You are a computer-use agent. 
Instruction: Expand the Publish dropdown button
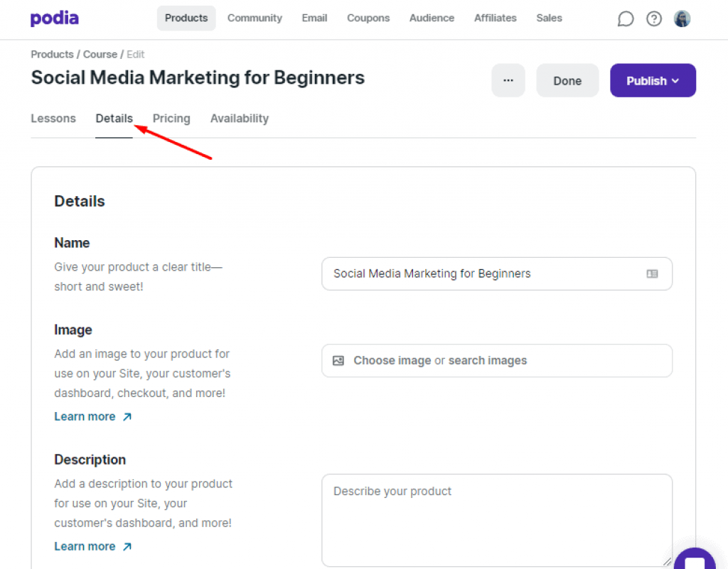tap(653, 81)
